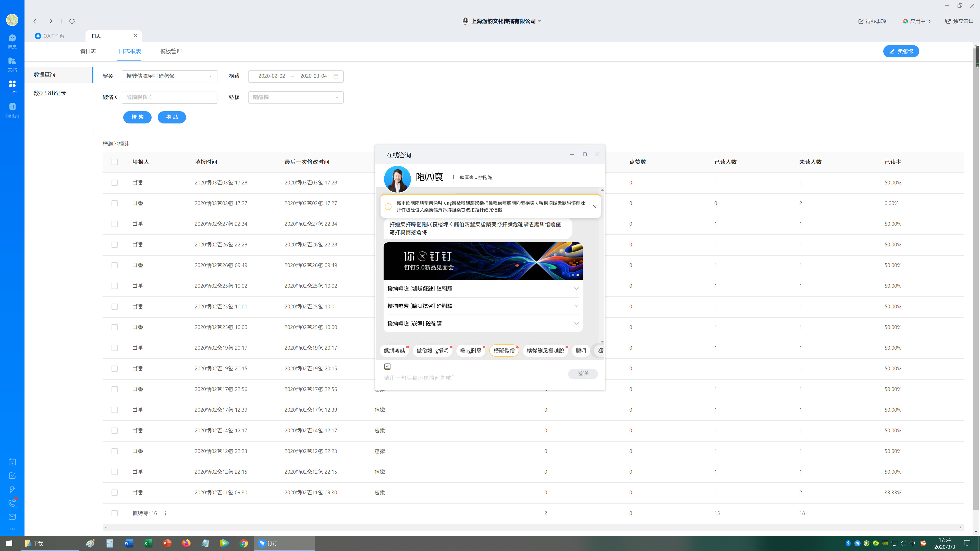Image resolution: width=980 pixels, height=551 pixels.
Task: Switch to the 看日志 tab
Action: 88,51
